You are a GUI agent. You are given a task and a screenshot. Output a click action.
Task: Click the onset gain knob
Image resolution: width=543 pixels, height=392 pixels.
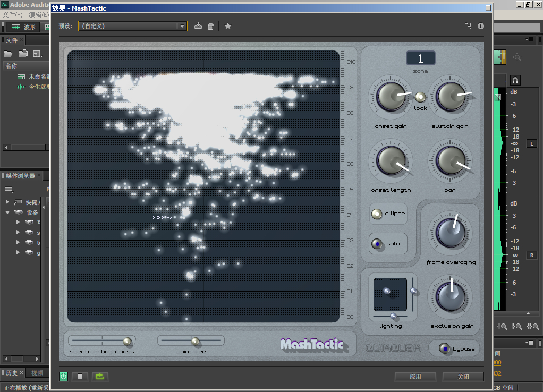coord(391,97)
